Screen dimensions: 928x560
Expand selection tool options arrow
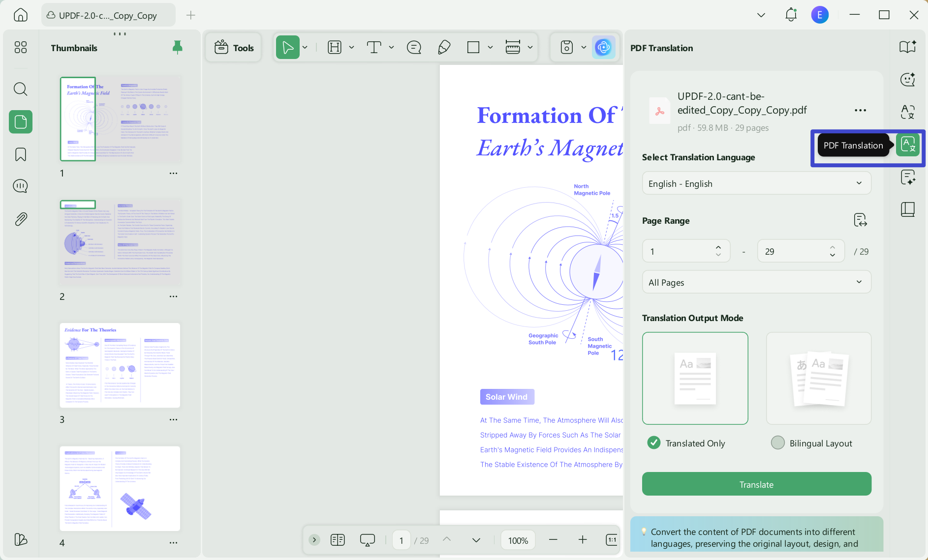point(305,48)
